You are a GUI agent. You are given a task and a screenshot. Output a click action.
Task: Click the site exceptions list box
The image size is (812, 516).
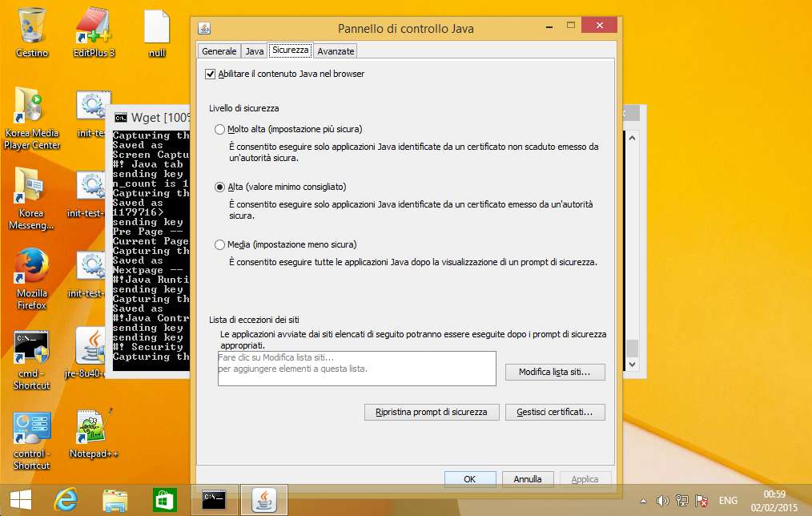click(357, 368)
